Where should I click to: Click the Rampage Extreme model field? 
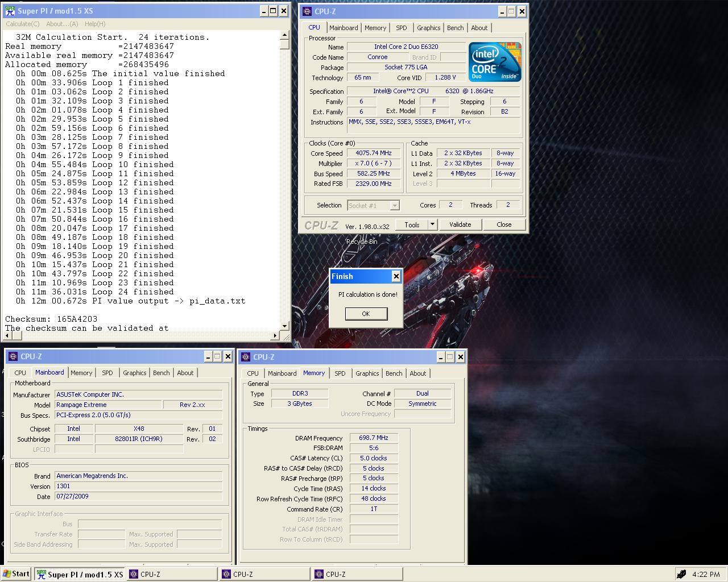(108, 405)
